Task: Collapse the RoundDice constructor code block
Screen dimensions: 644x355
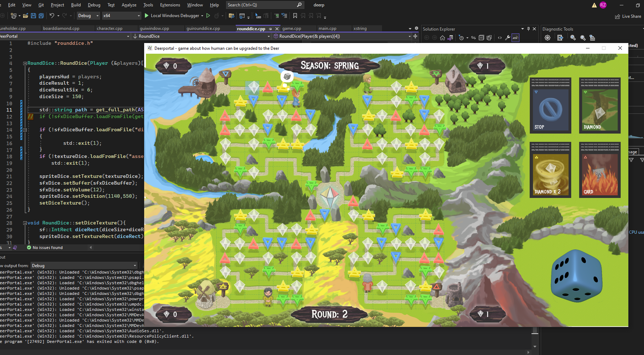Action: (25, 63)
